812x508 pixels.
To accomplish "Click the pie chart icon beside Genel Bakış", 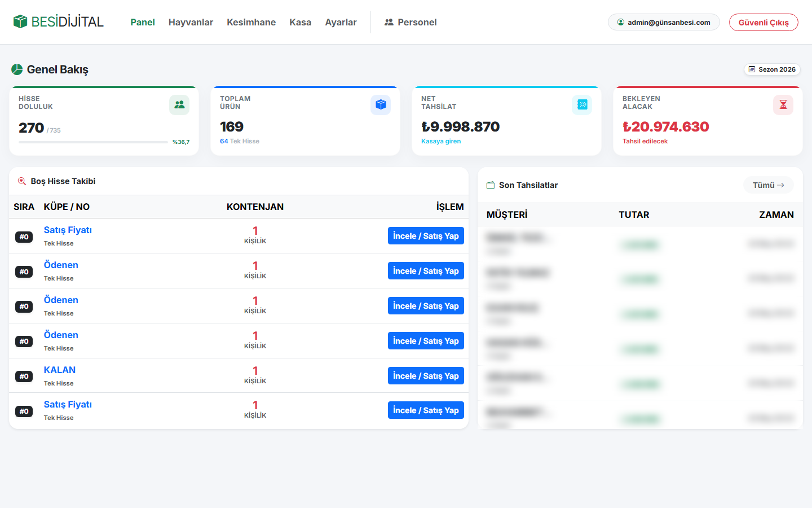I will point(17,69).
